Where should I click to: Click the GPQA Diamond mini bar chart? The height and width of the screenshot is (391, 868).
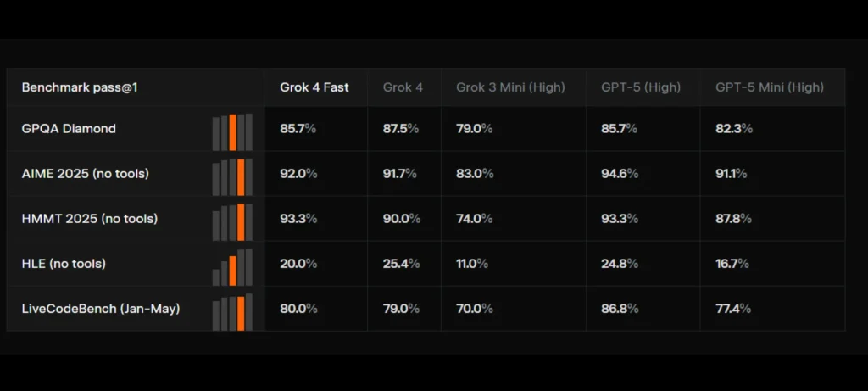pyautogui.click(x=232, y=131)
